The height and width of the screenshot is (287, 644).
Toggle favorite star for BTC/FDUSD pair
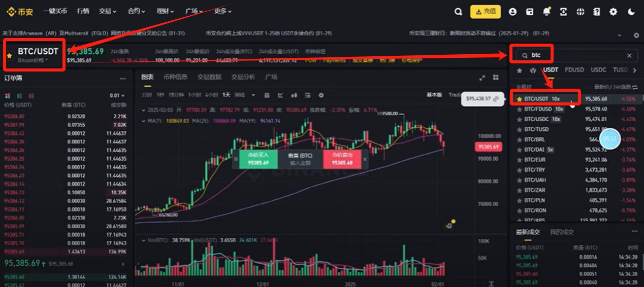point(519,109)
